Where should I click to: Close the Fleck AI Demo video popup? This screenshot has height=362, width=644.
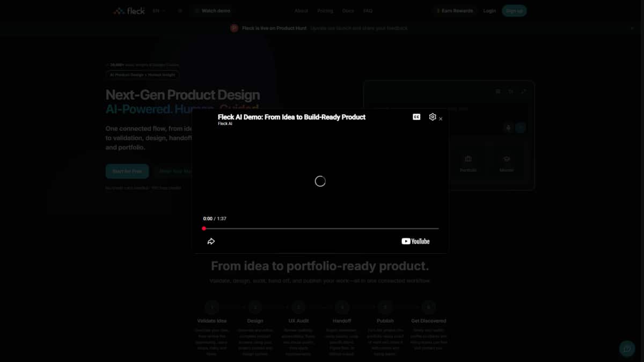point(441,119)
